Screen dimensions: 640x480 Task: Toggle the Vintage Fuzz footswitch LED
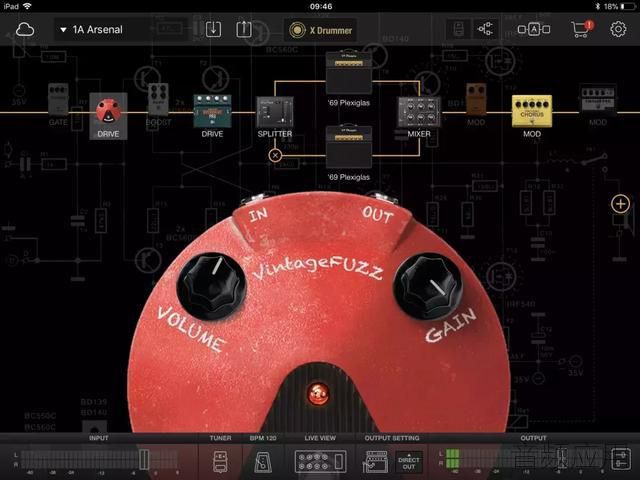pos(318,393)
